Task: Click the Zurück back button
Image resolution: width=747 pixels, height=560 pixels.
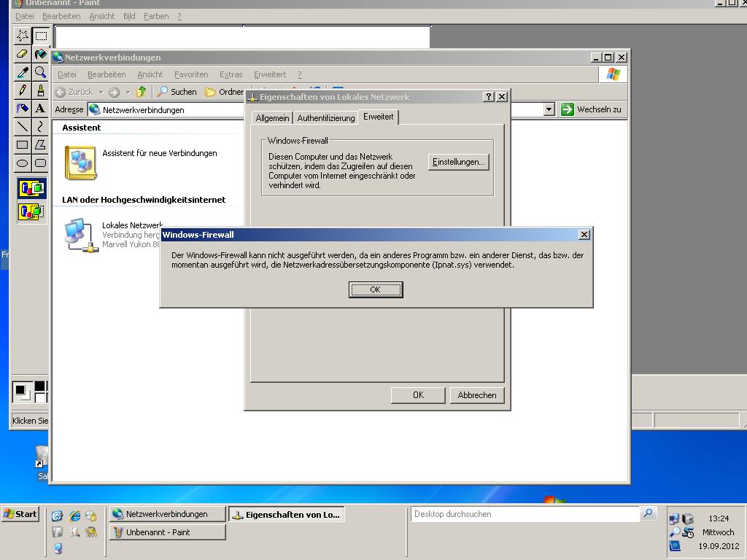Action: (x=74, y=92)
